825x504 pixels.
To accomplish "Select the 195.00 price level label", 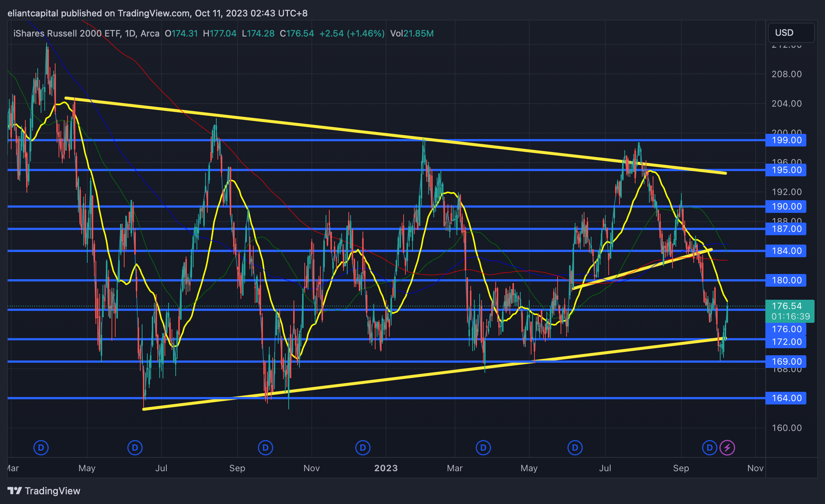I will click(x=786, y=170).
